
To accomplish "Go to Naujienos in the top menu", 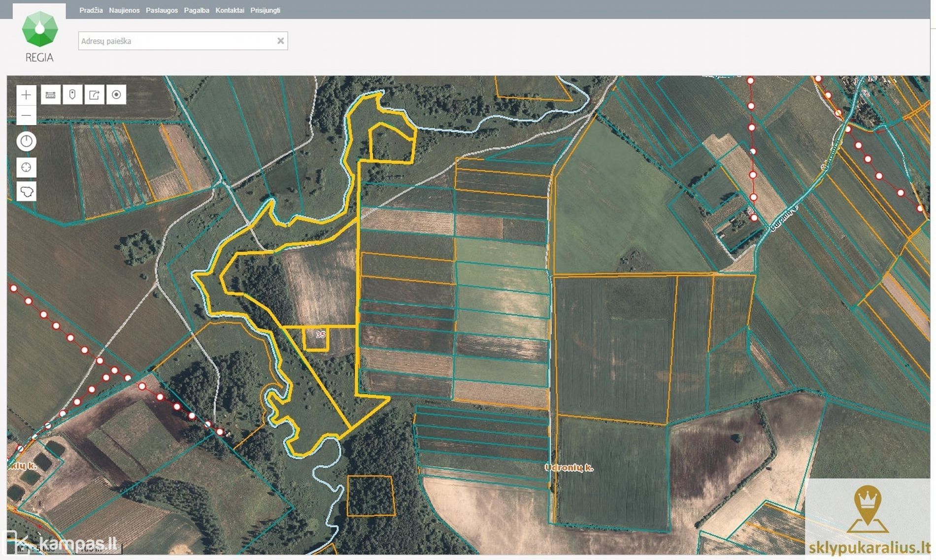I will pos(124,10).
